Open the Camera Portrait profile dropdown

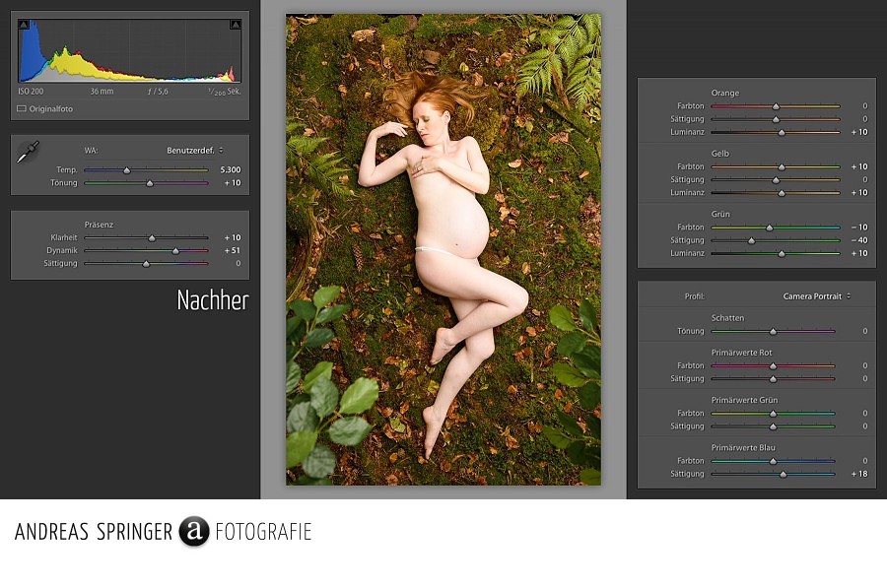point(817,296)
